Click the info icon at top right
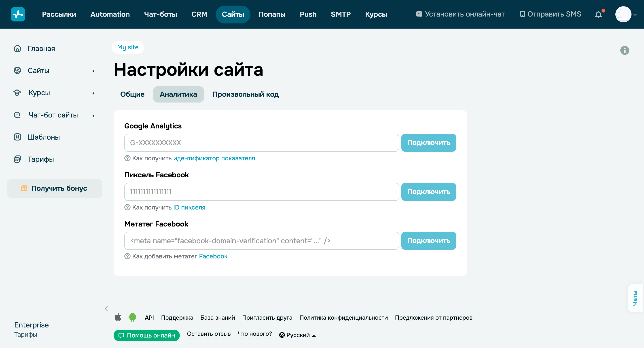The height and width of the screenshot is (348, 644). click(x=625, y=50)
